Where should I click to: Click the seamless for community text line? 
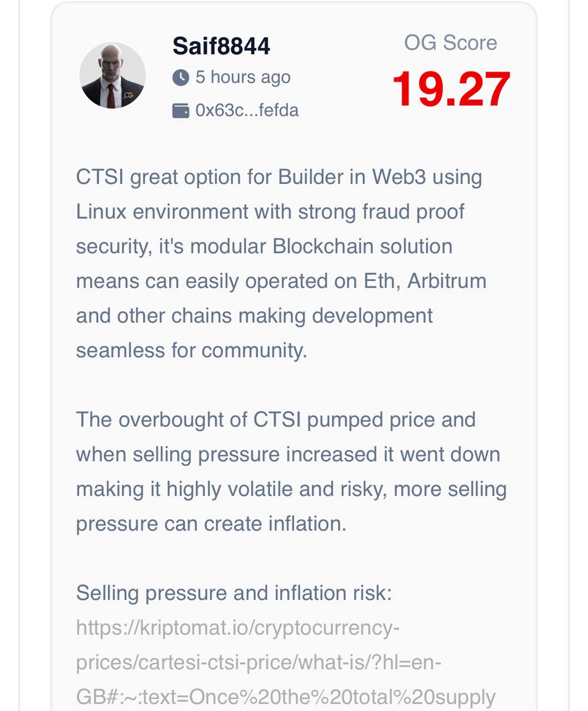click(192, 351)
